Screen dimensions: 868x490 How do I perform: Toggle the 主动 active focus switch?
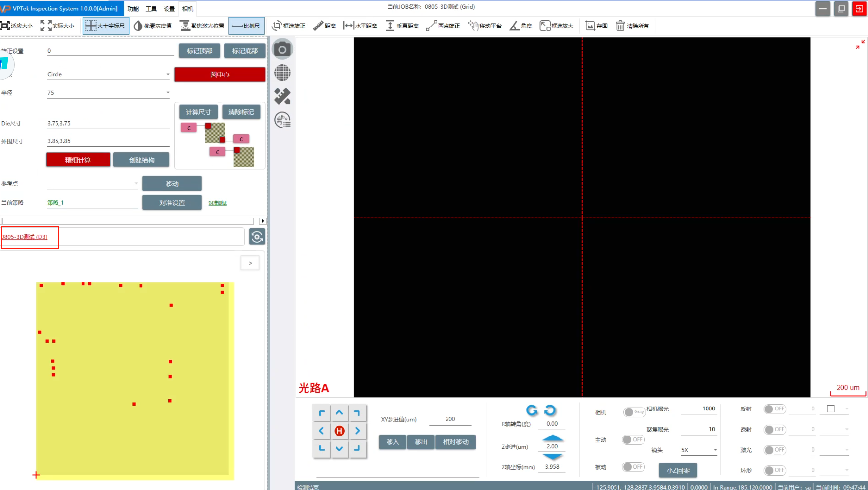pos(633,440)
